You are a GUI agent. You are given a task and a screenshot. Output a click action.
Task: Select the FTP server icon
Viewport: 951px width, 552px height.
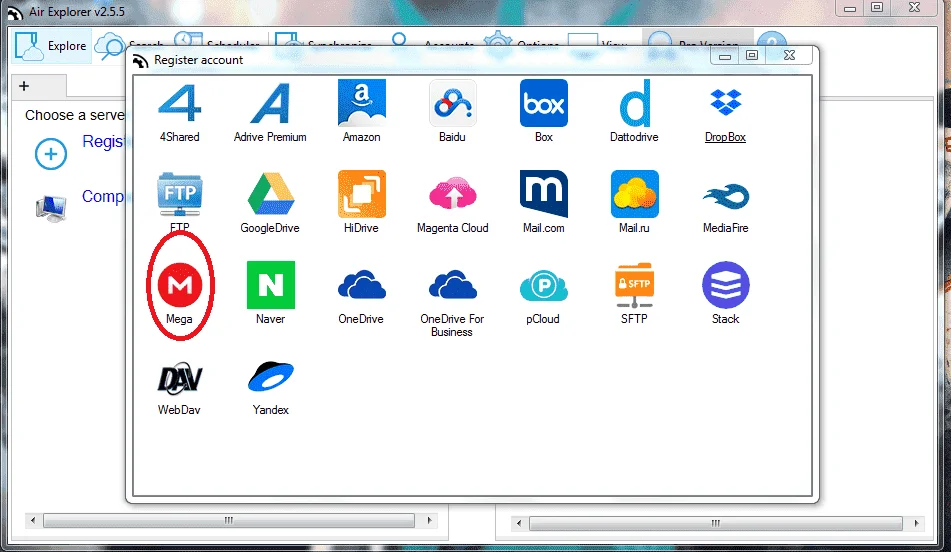(180, 194)
